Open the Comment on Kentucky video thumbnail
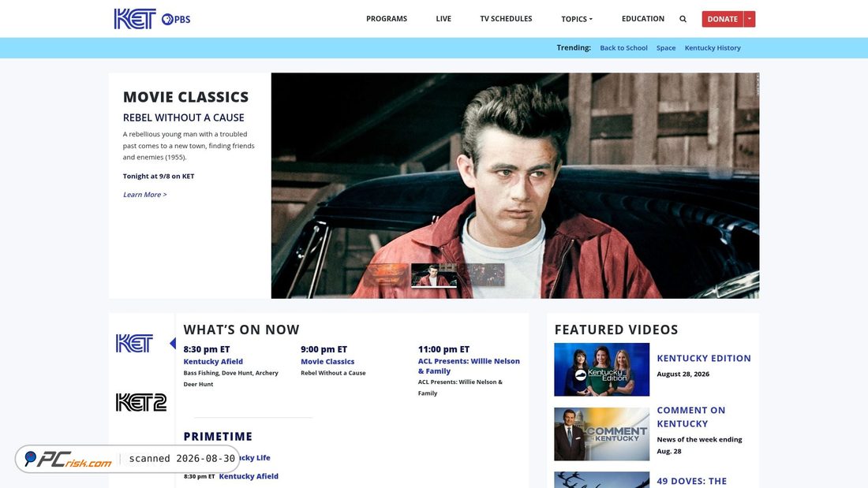The width and height of the screenshot is (868, 488). [x=602, y=434]
